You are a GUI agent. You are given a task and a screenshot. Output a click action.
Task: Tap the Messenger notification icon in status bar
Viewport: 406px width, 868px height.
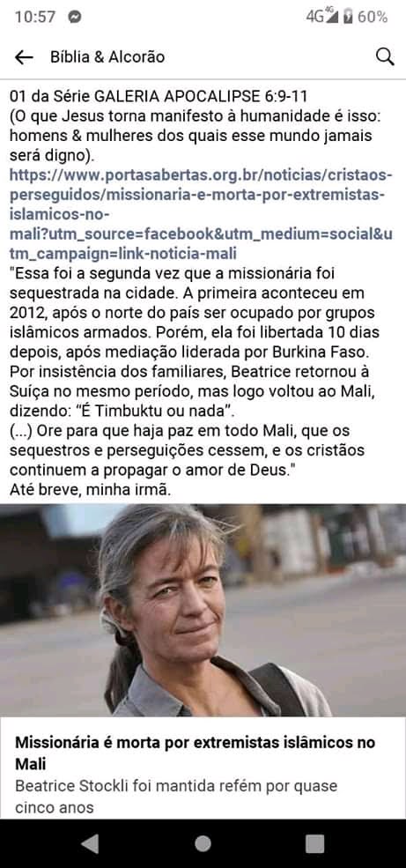75,17
